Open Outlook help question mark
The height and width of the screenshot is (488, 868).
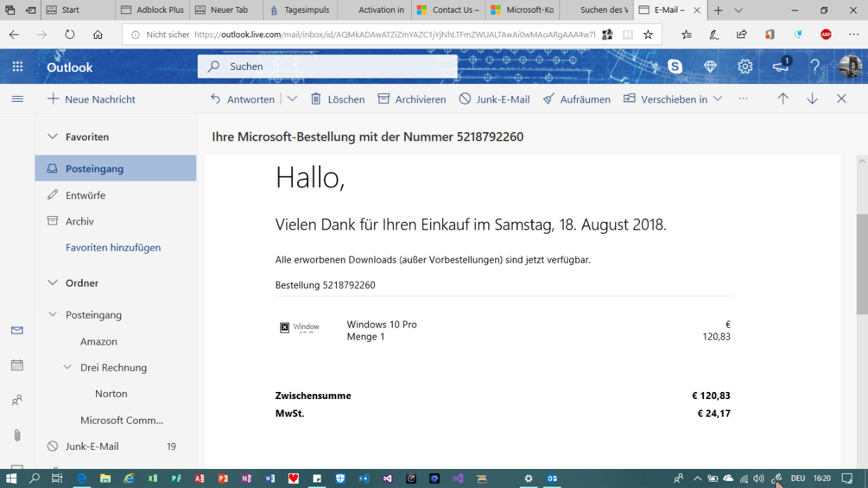coord(815,66)
